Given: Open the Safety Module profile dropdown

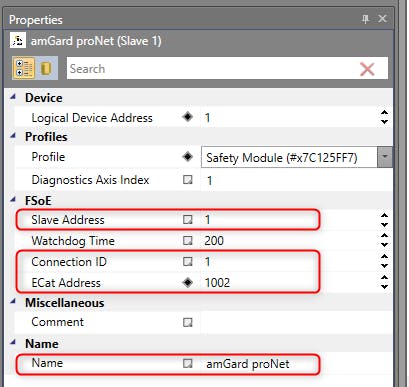Looking at the screenshot, I should (385, 157).
